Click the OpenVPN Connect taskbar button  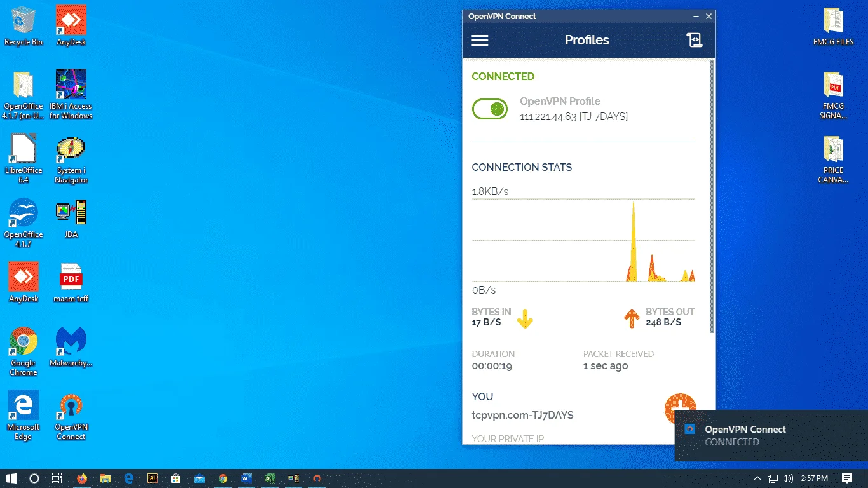316,478
